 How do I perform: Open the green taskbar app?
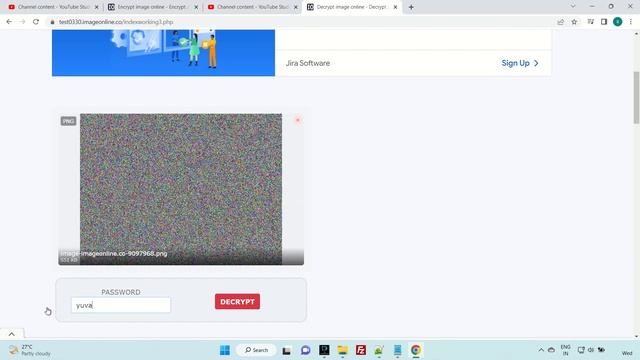[379, 350]
